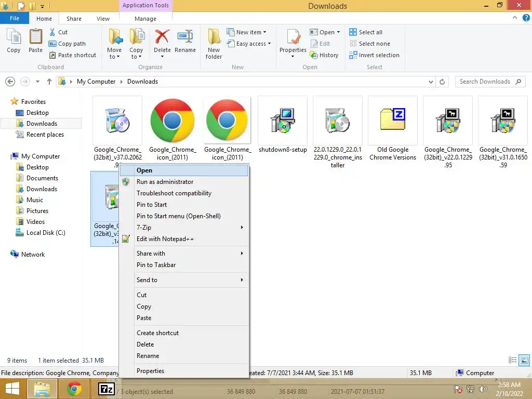Expand the Open button dropdown arrow

click(x=338, y=32)
